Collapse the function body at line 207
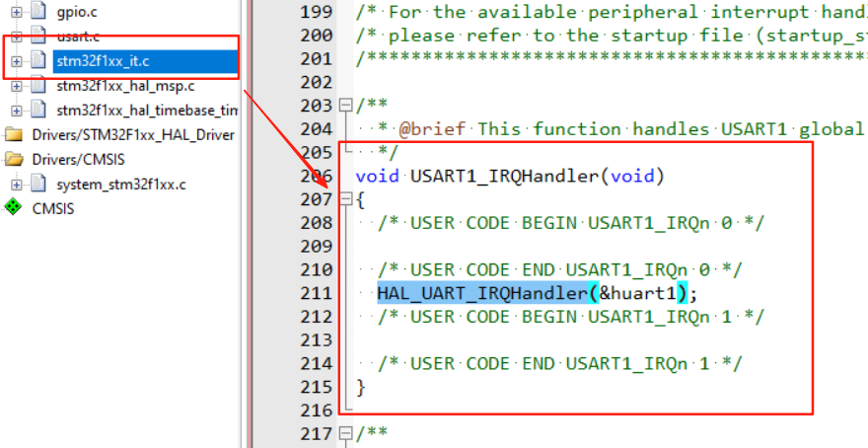The width and height of the screenshot is (868, 448). pyautogui.click(x=346, y=198)
